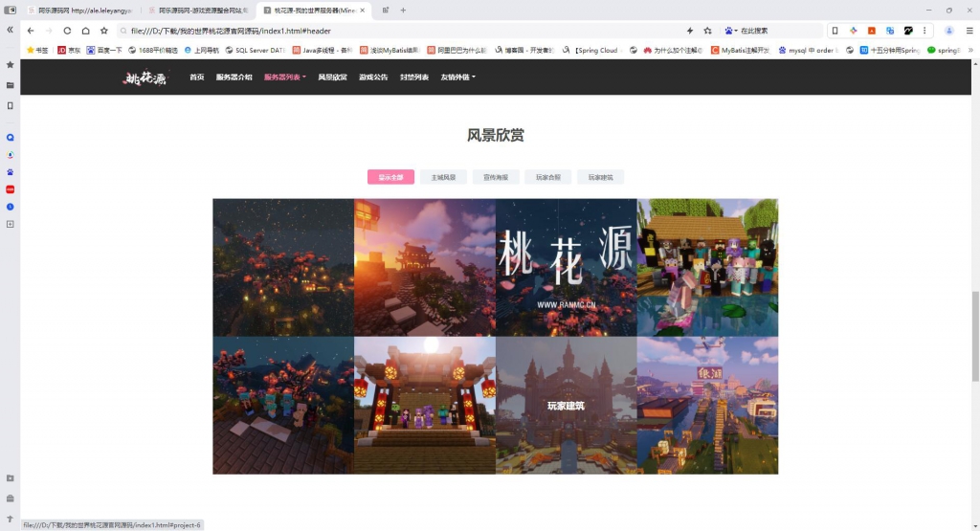Click the address bar URL field
The image size is (980, 531).
coord(400,31)
